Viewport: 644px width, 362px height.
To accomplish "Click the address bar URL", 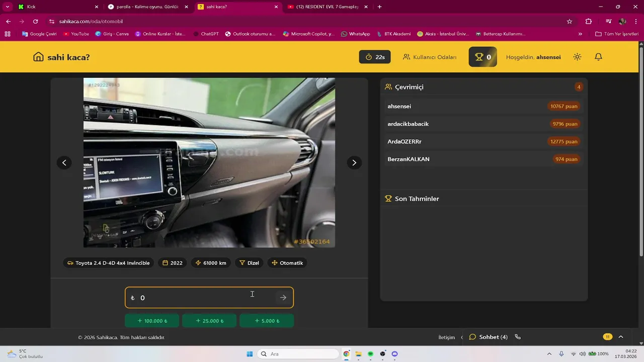I will click(91, 21).
